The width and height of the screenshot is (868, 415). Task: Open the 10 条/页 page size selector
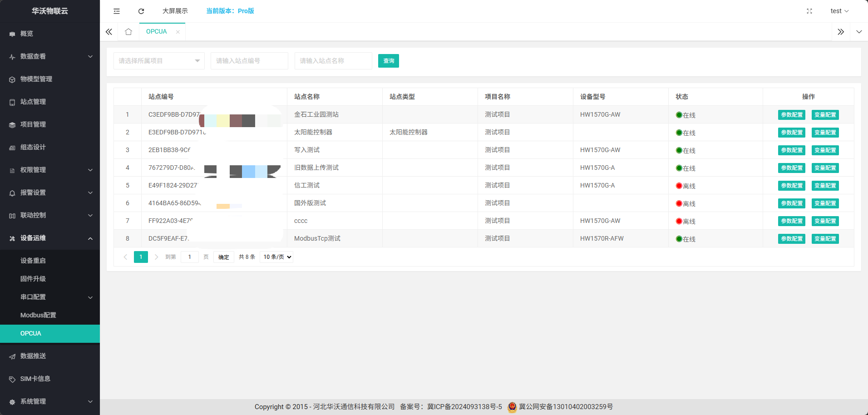tap(276, 257)
